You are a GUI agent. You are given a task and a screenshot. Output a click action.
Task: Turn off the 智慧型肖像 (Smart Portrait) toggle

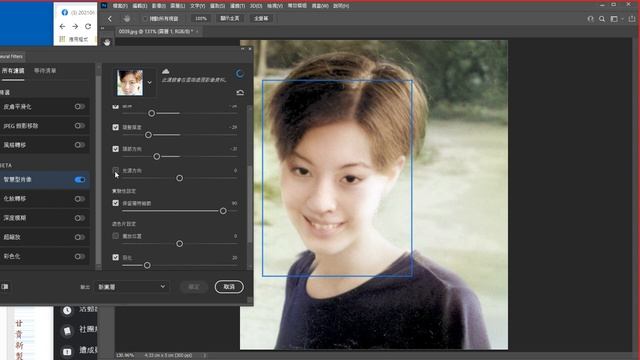(80, 180)
